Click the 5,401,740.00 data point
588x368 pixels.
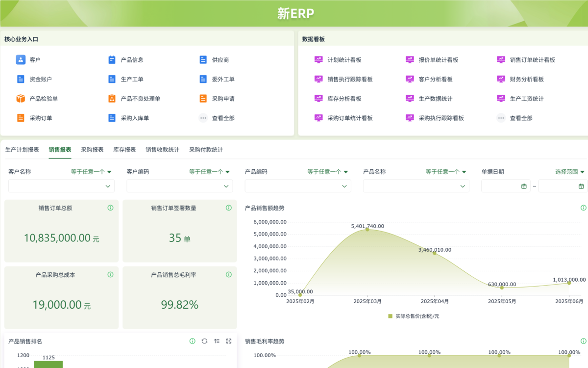tap(367, 229)
